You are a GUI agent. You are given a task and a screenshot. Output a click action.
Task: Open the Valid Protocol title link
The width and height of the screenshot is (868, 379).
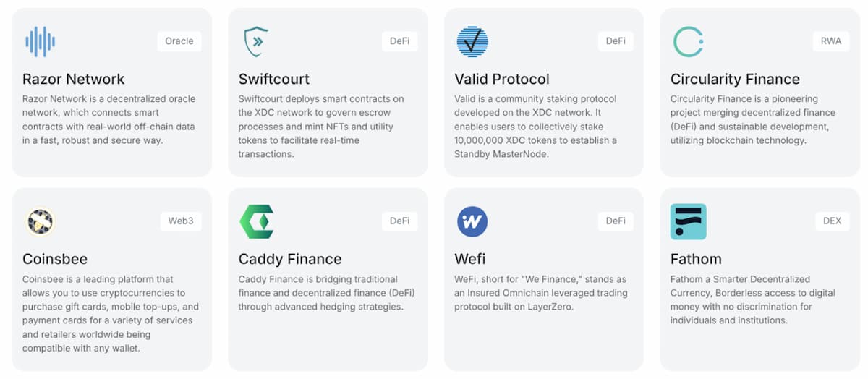(x=502, y=79)
